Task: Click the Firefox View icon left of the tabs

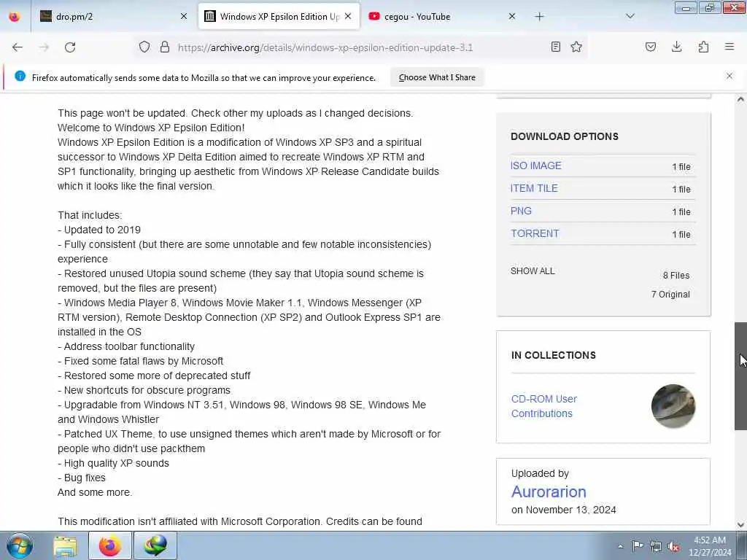Action: (x=15, y=16)
